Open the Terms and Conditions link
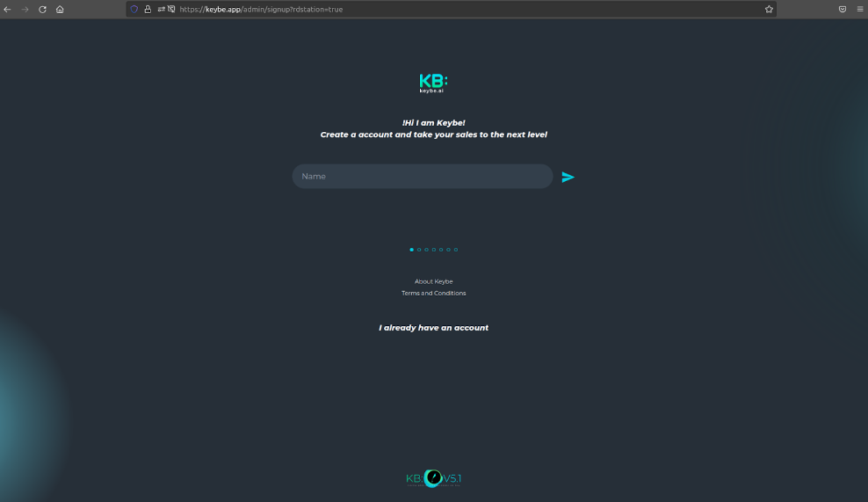Screen dimensions: 868x502 click(433, 293)
